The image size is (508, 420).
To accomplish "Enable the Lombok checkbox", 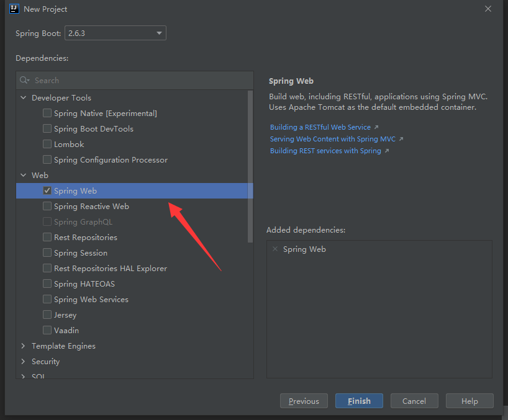I will coord(47,144).
